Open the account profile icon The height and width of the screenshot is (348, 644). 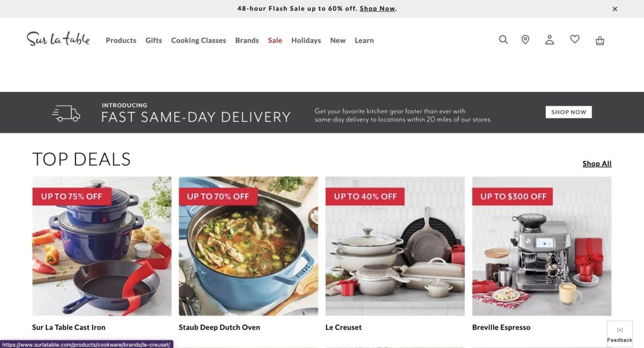(x=550, y=40)
